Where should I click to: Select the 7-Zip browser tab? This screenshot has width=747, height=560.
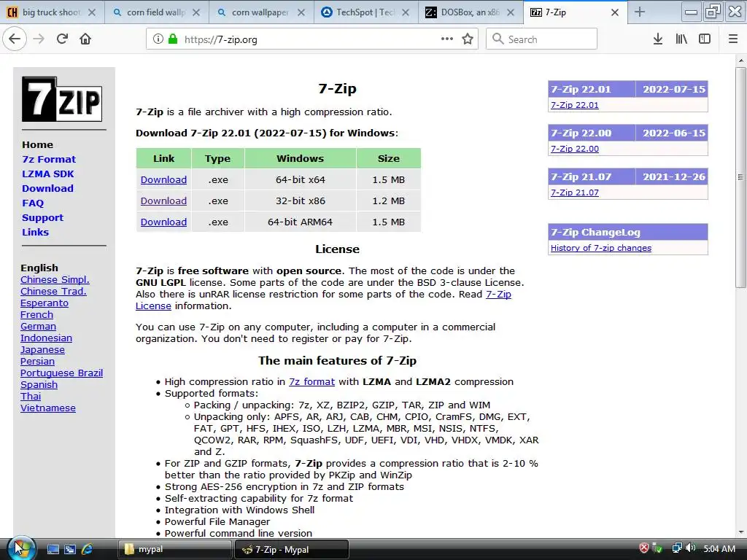576,12
